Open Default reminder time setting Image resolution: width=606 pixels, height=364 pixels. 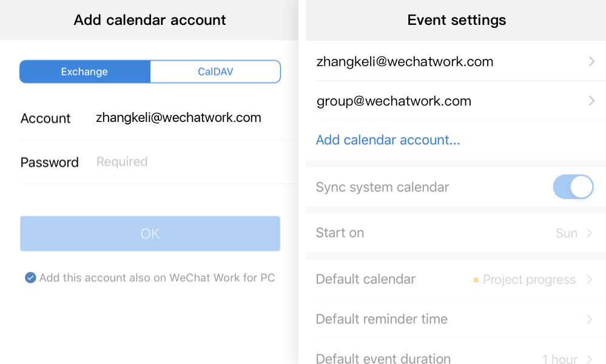click(x=382, y=319)
